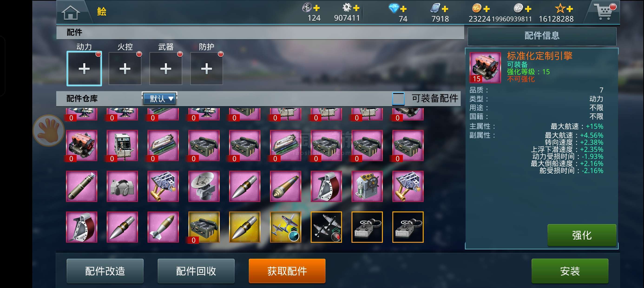This screenshot has width=644, height=288.
Task: Click the 配件改造 button
Action: tap(105, 271)
